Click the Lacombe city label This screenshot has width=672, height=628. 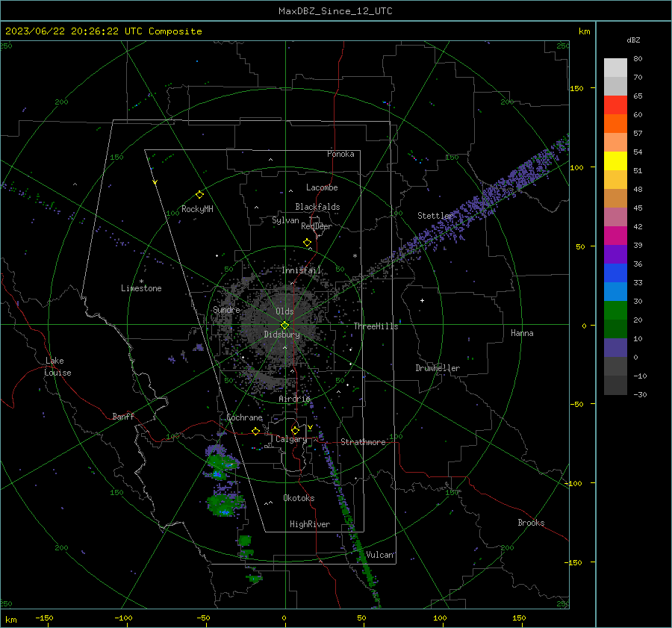click(322, 187)
